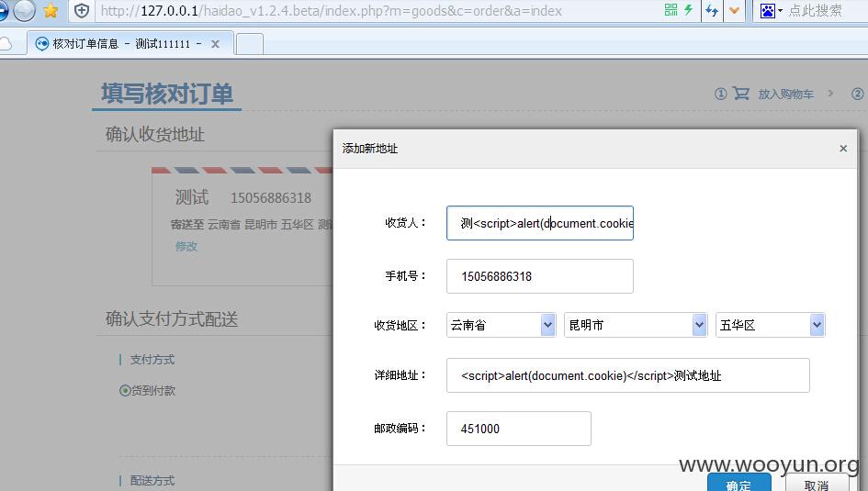
Task: Click the Baidu paw search engine icon
Action: tap(767, 10)
